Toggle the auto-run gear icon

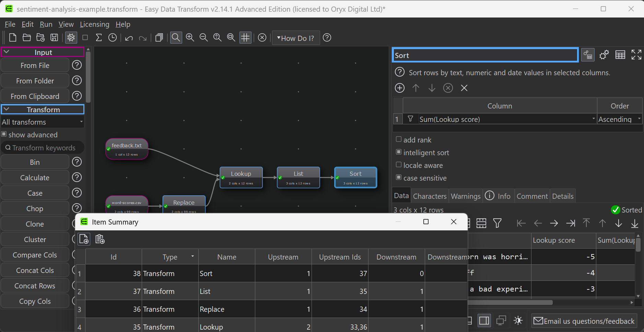click(x=71, y=37)
